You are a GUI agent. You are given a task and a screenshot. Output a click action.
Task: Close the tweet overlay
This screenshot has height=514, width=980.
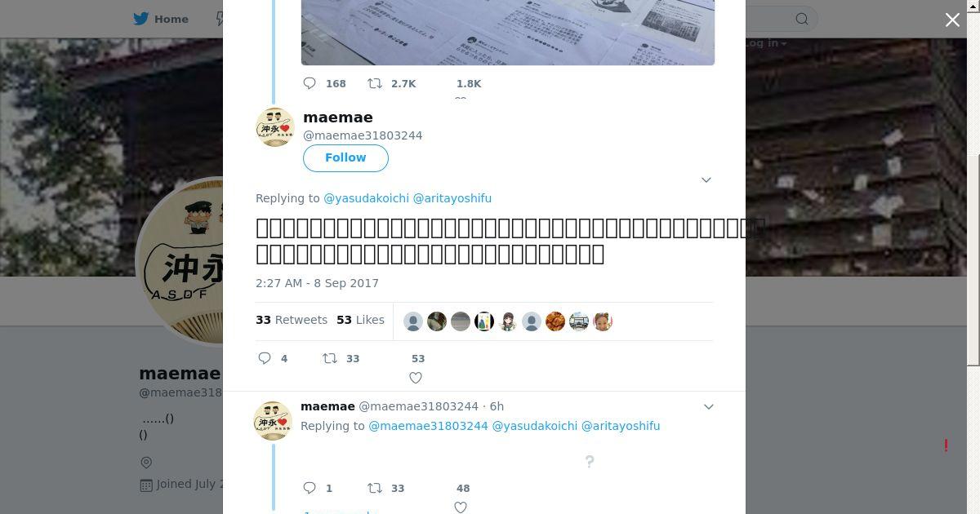[952, 20]
